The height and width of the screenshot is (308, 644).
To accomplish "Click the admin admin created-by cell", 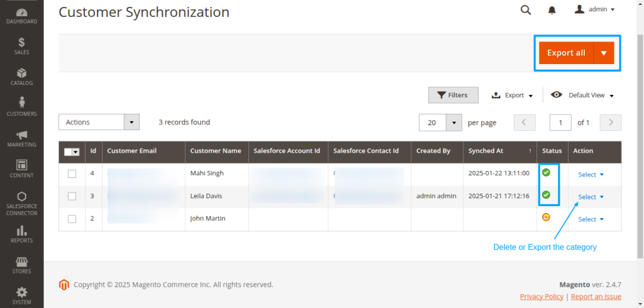I will coord(436,196).
